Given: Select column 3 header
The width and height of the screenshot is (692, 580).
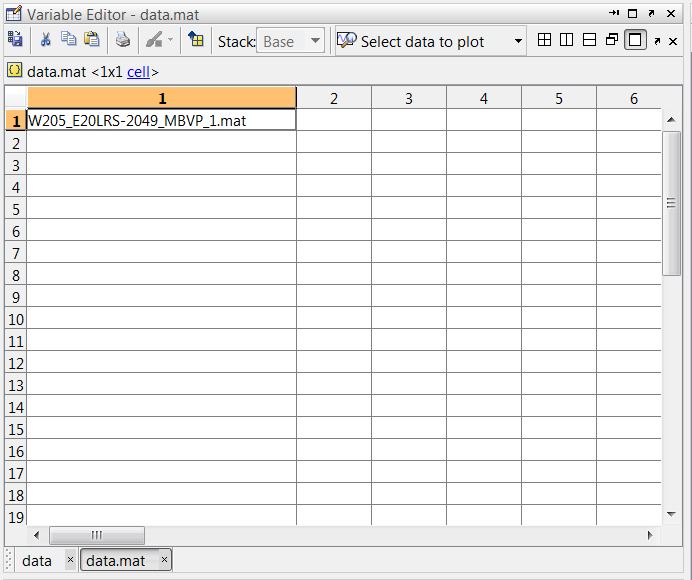Looking at the screenshot, I should 409,98.
